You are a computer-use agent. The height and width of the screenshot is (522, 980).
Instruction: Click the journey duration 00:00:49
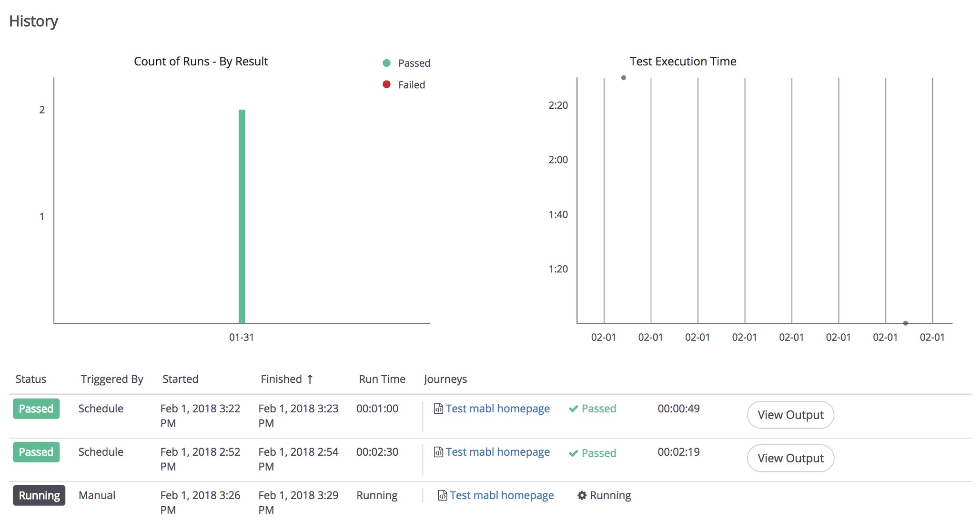679,409
